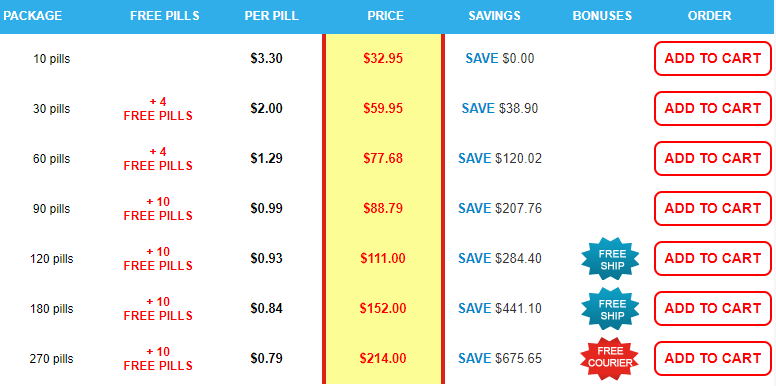
Task: Select the $214.00 price cell
Action: point(383,358)
